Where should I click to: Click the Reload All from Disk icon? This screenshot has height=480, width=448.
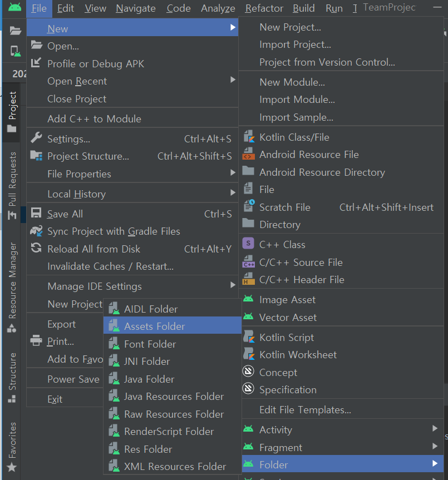pyautogui.click(x=36, y=248)
